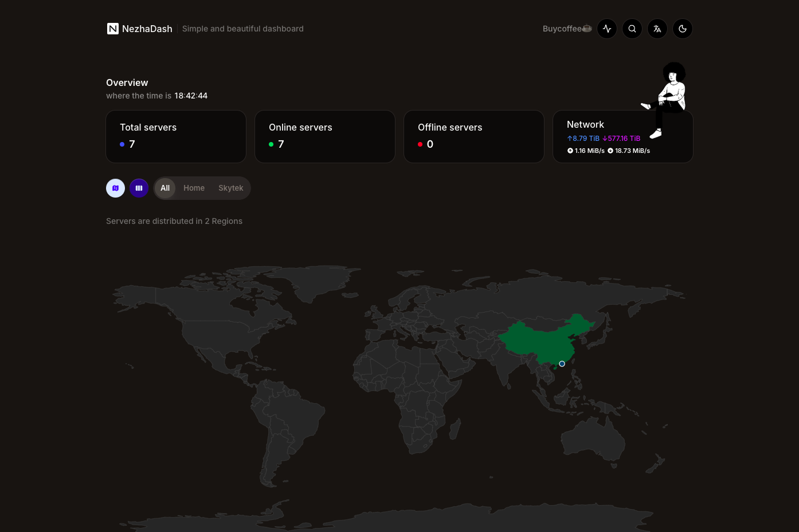Switch to the Home group tab
The image size is (799, 532).
click(x=194, y=188)
